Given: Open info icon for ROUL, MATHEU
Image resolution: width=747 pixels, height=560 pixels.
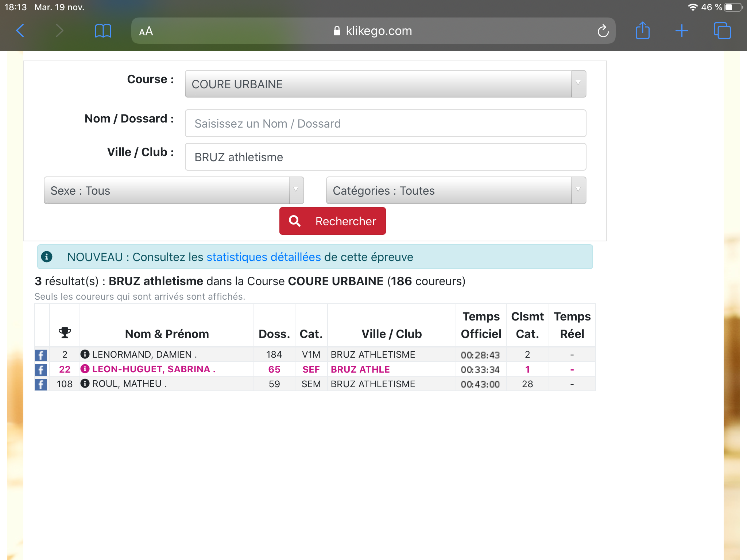Looking at the screenshot, I should pos(85,384).
